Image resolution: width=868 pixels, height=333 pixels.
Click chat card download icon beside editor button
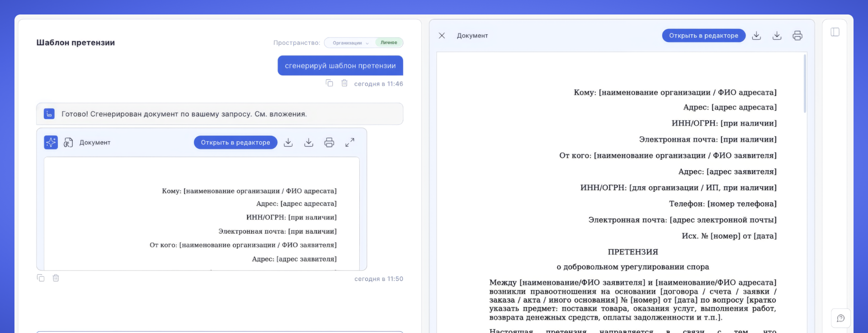click(288, 143)
